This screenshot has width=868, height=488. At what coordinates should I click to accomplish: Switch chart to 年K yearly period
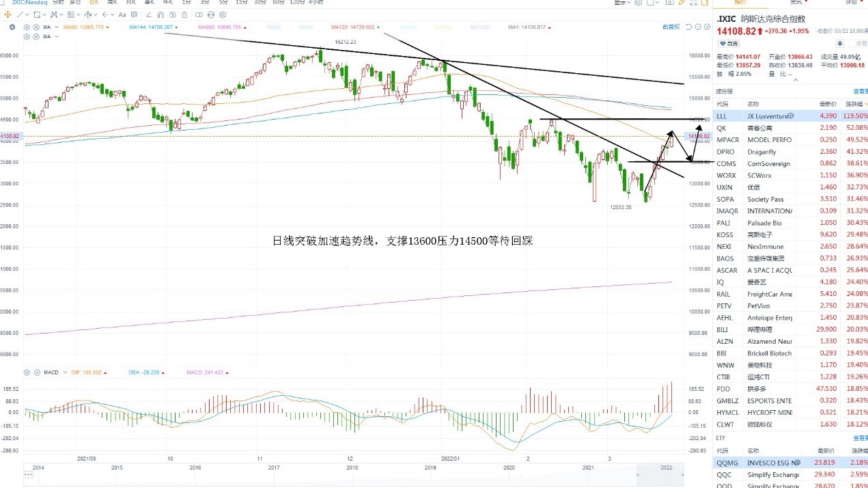click(167, 3)
